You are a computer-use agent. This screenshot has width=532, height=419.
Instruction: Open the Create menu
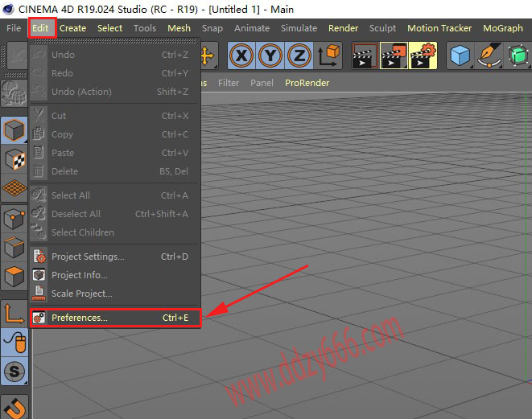point(72,28)
